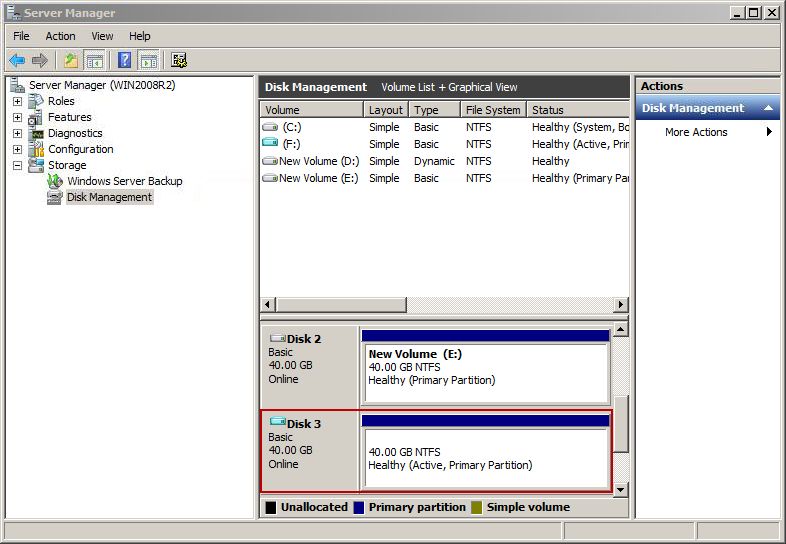Expand the Roles tree node

pos(18,101)
